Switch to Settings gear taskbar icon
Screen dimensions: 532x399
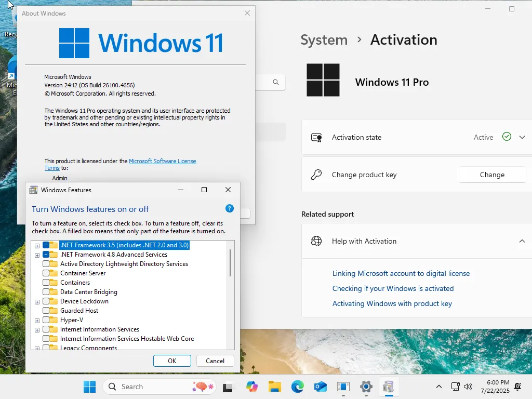click(x=366, y=387)
